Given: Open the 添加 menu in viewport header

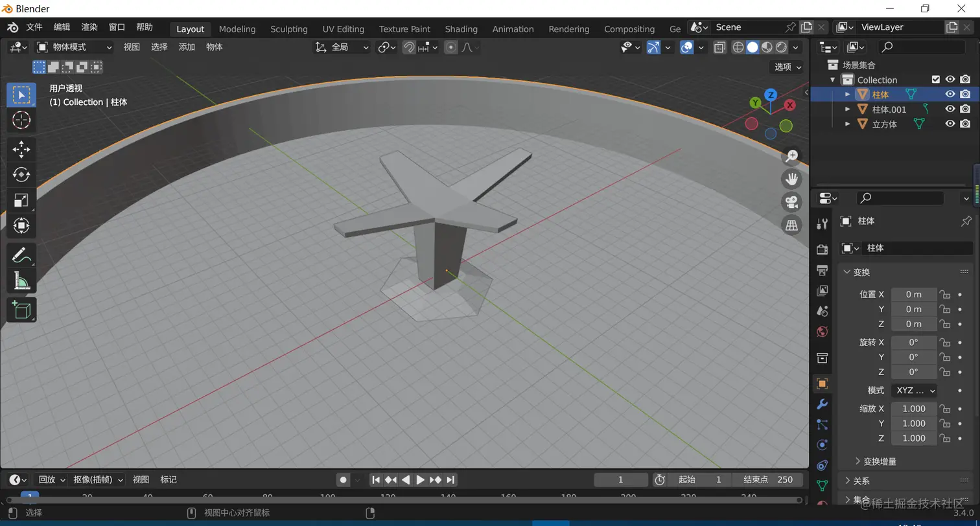Looking at the screenshot, I should pyautogui.click(x=187, y=47).
